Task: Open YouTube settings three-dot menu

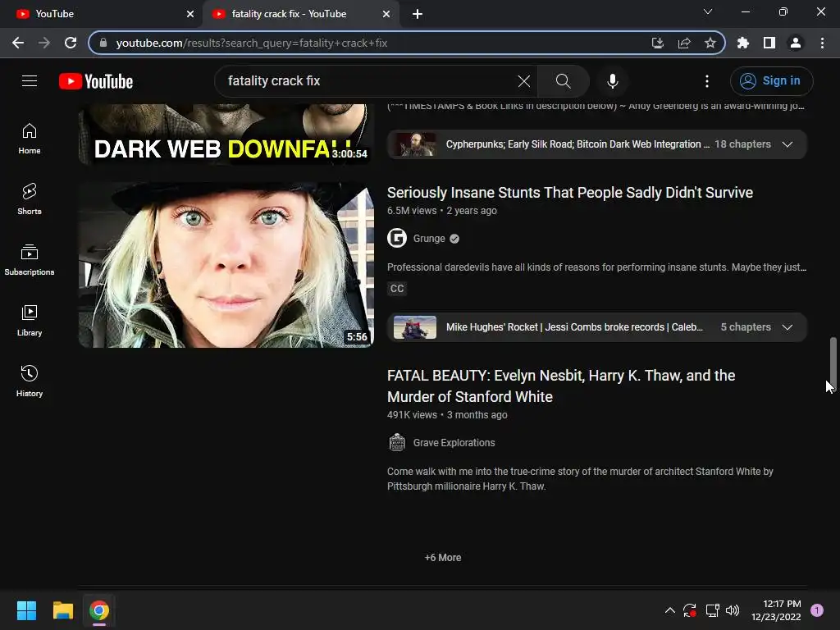Action: [707, 81]
